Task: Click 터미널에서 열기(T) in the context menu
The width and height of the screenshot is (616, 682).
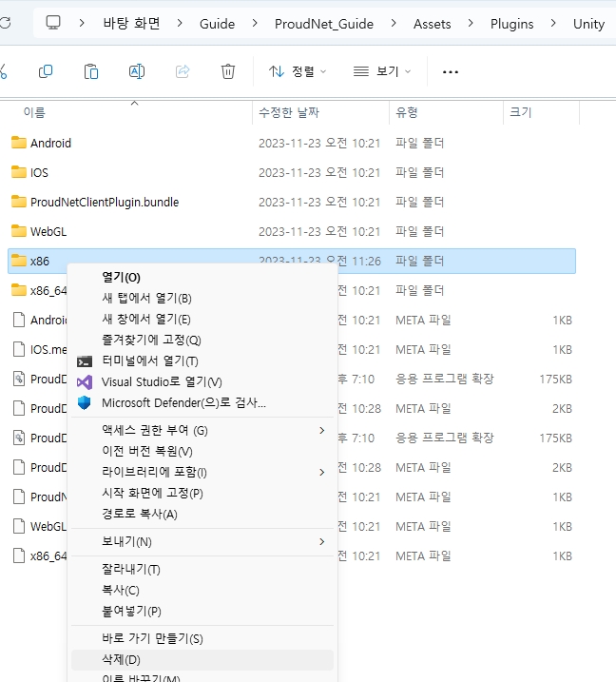Action: pyautogui.click(x=149, y=360)
